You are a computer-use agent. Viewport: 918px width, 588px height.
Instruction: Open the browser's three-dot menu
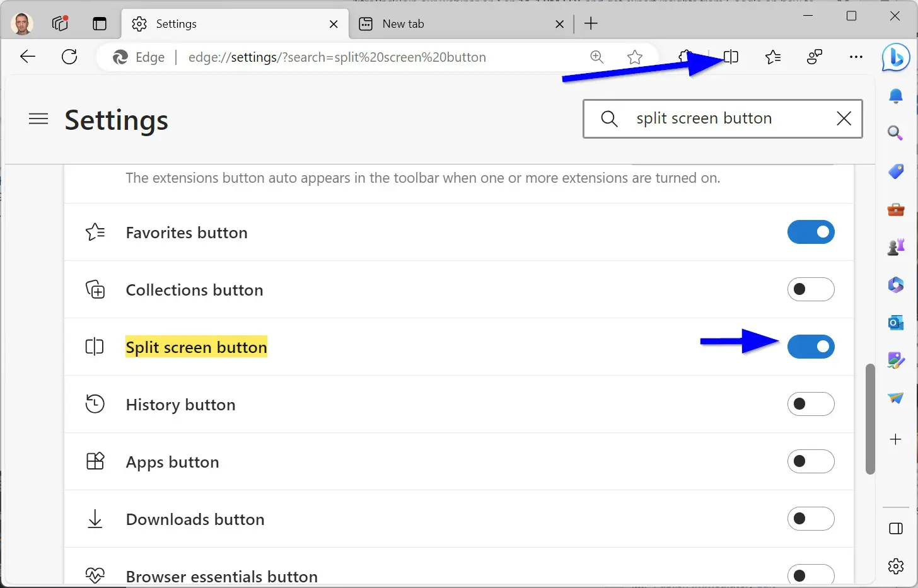[x=856, y=57]
